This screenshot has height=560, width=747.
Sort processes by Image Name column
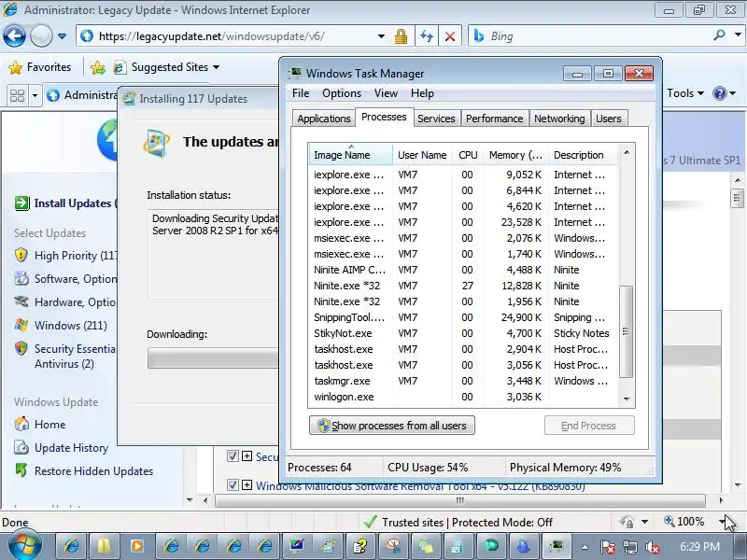point(351,155)
